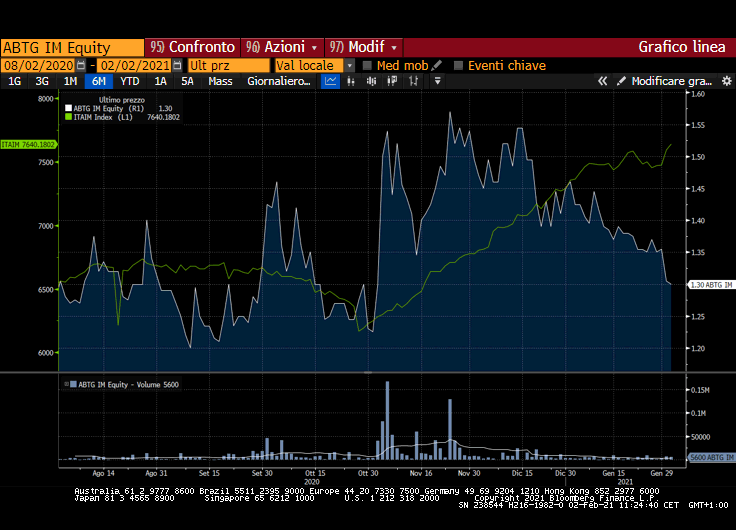Open the 96 Azioni menu
Image resolution: width=736 pixels, height=530 pixels.
(x=283, y=47)
